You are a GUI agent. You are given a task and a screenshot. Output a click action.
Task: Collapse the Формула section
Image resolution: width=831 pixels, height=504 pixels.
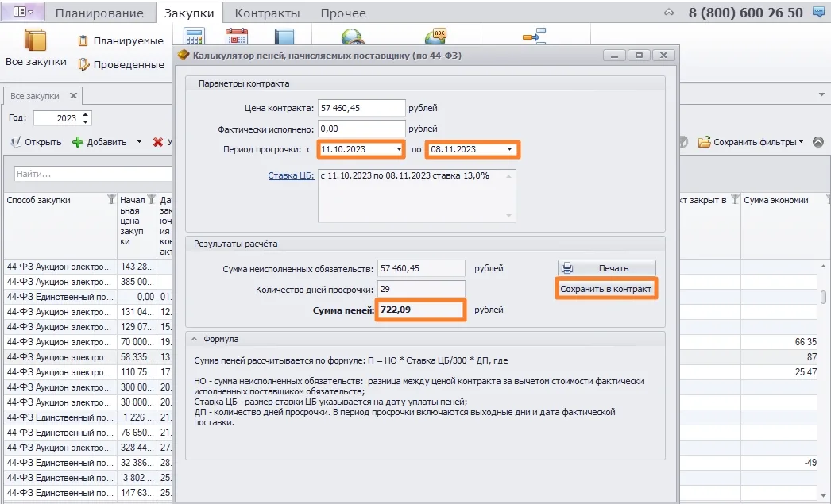click(194, 339)
